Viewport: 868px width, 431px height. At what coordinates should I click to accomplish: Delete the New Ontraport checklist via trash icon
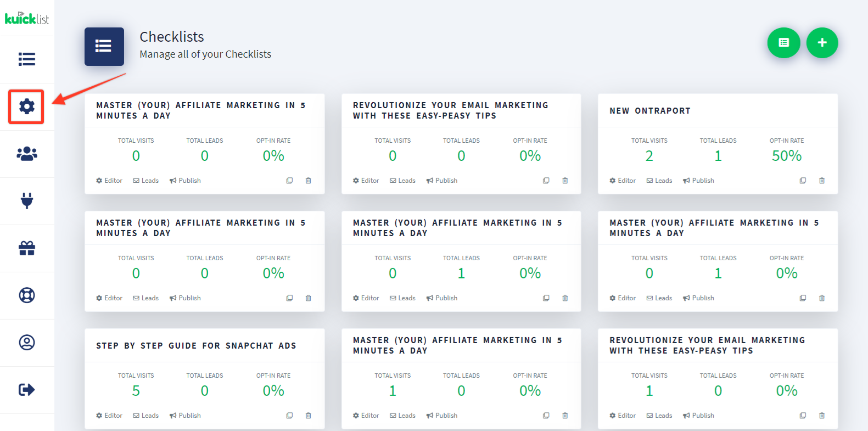pyautogui.click(x=822, y=181)
